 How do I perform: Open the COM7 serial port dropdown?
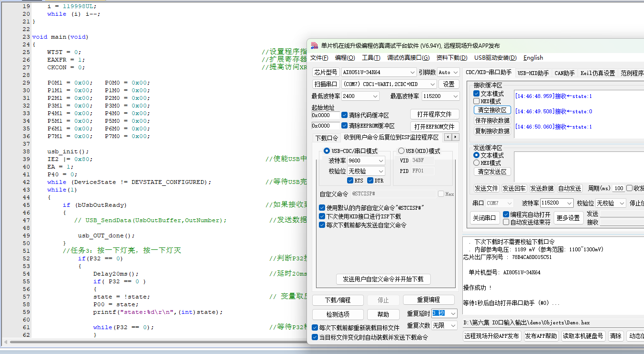[x=389, y=84]
